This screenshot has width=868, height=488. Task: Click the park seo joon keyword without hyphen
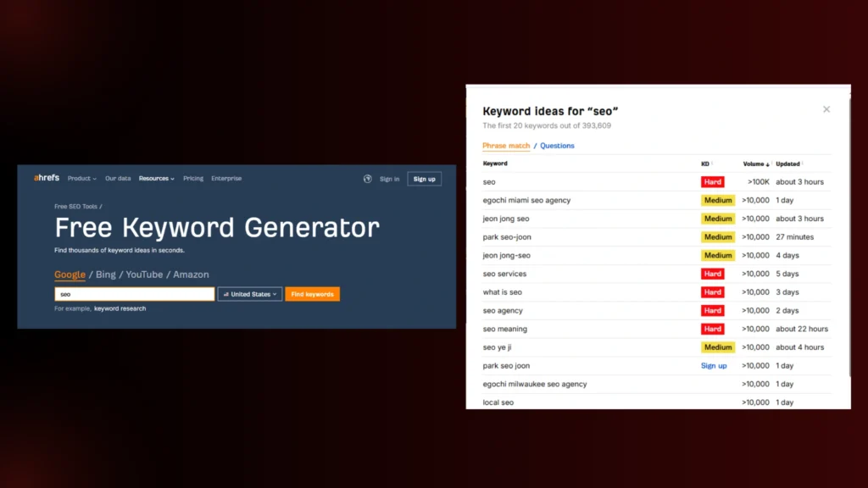(x=506, y=366)
